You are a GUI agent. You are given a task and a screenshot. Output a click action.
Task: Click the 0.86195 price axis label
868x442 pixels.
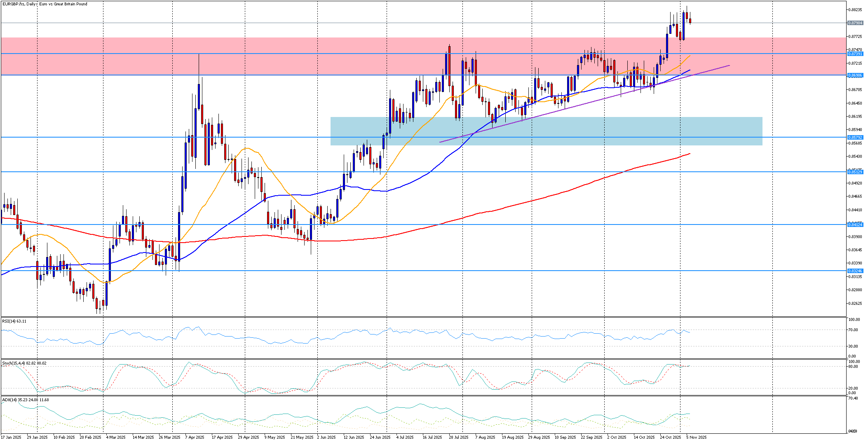click(x=855, y=117)
